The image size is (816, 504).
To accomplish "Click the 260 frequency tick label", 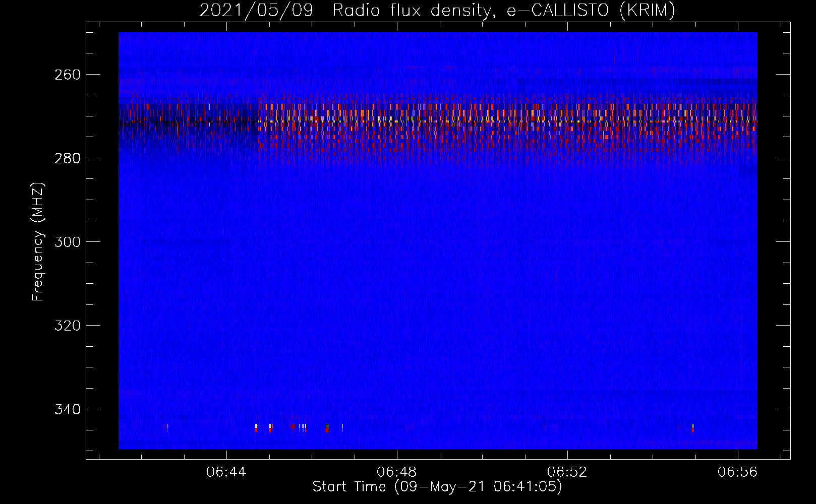I will pyautogui.click(x=68, y=75).
